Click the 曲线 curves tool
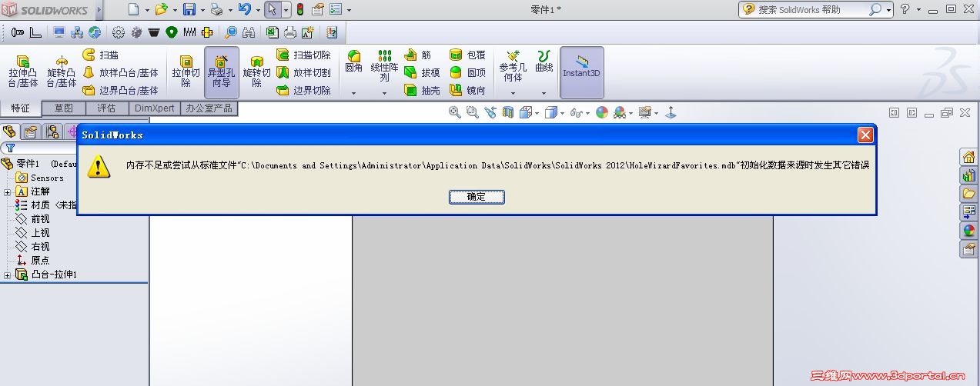The width and height of the screenshot is (980, 386). click(x=544, y=62)
